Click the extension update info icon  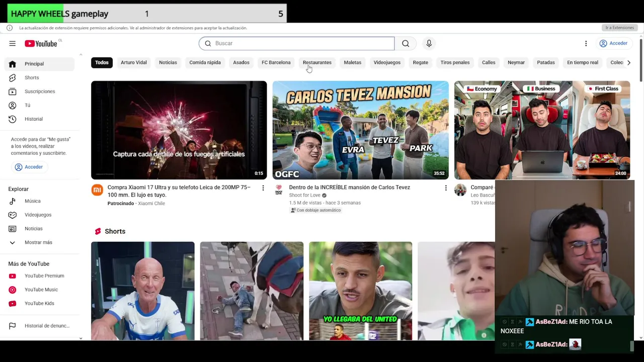[10, 28]
